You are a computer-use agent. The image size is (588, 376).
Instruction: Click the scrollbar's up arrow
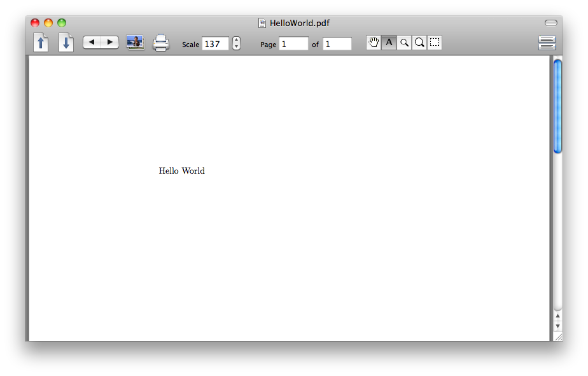[x=557, y=316]
